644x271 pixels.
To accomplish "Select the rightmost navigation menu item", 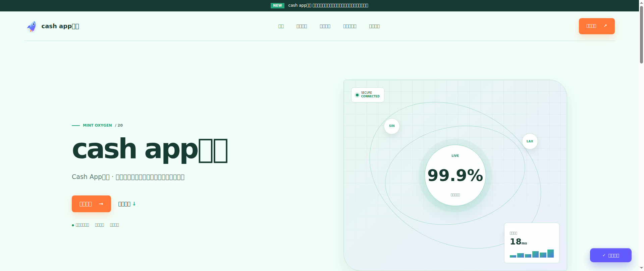I will coord(374,26).
